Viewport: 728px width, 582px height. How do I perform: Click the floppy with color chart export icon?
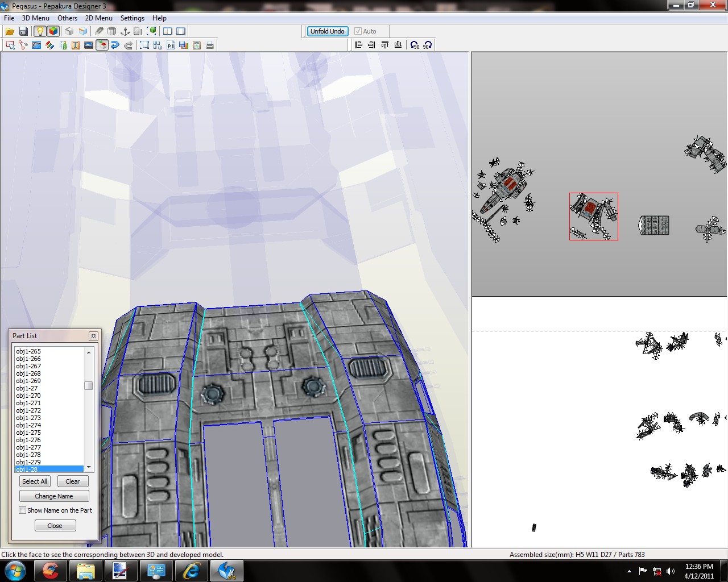[x=184, y=45]
